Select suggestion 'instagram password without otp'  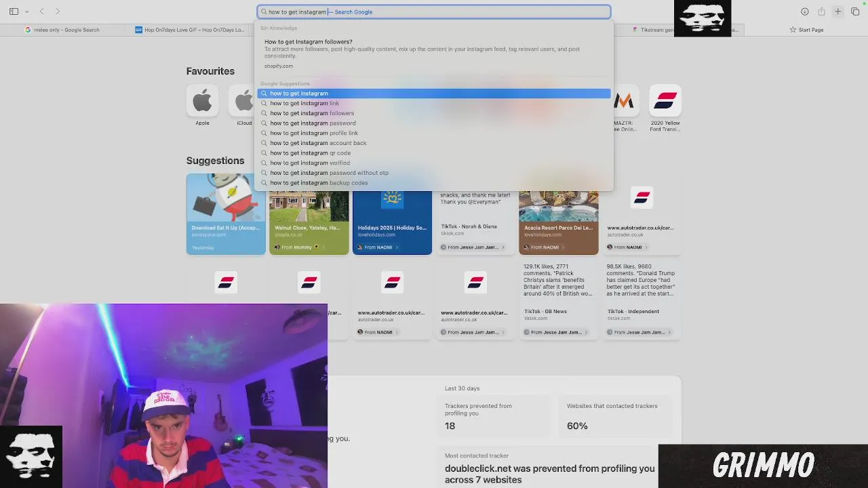click(x=434, y=173)
